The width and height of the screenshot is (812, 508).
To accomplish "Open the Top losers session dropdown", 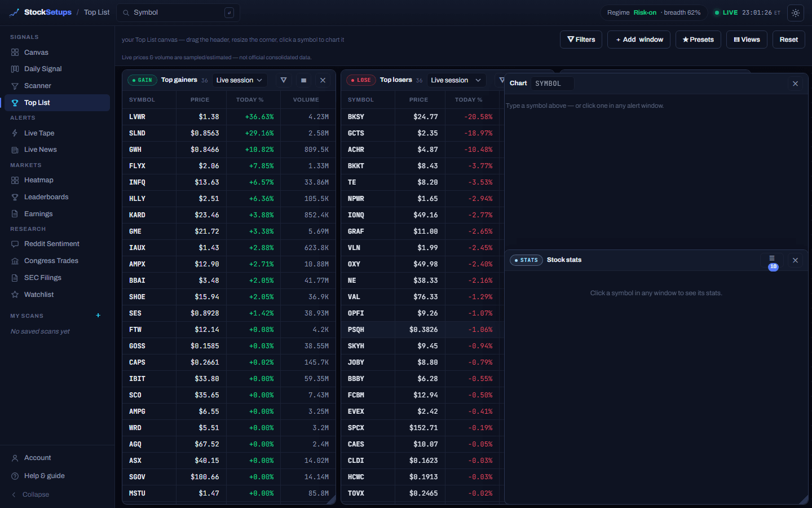I will 456,80.
